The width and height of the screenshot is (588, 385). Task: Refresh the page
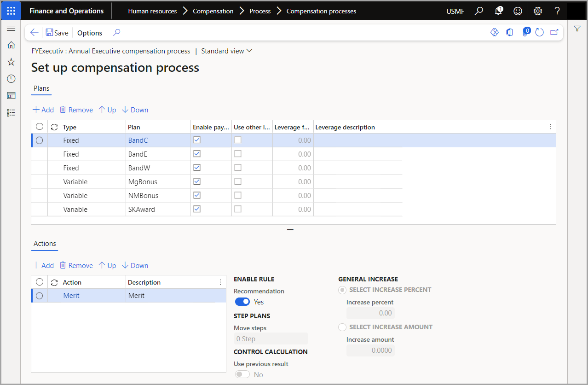(x=540, y=32)
